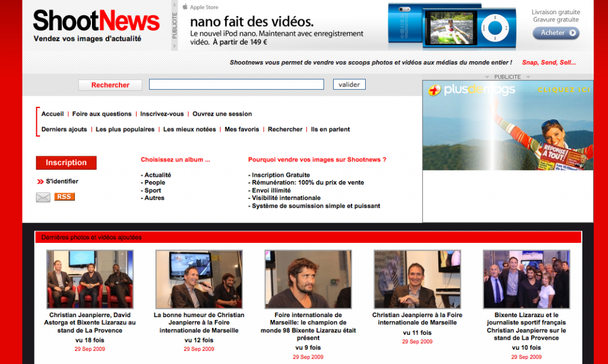Viewport: 608px width, 364px height.
Task: Click 'Rémunération: 100% du prix de vente'
Action: tap(308, 182)
